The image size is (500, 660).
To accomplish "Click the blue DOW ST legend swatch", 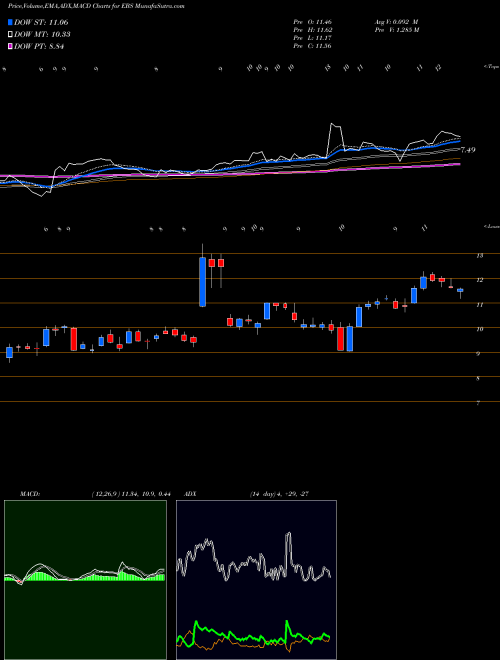I will click(10, 22).
